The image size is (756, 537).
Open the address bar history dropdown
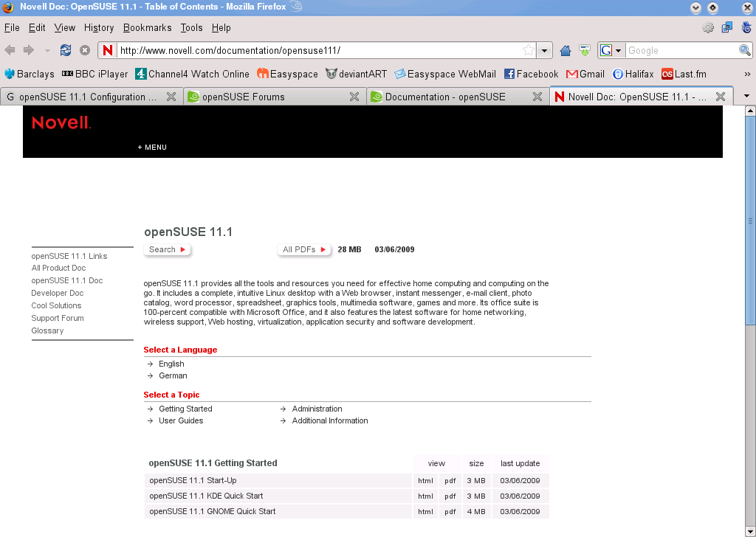(544, 50)
